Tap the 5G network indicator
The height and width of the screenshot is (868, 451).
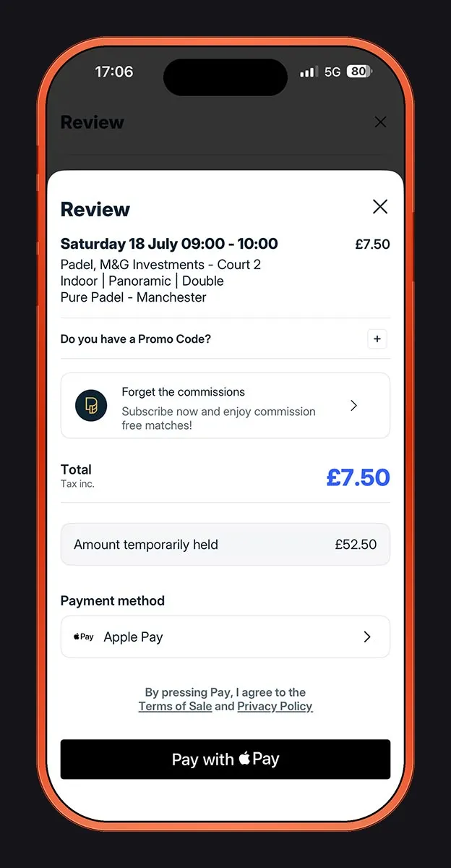point(332,72)
